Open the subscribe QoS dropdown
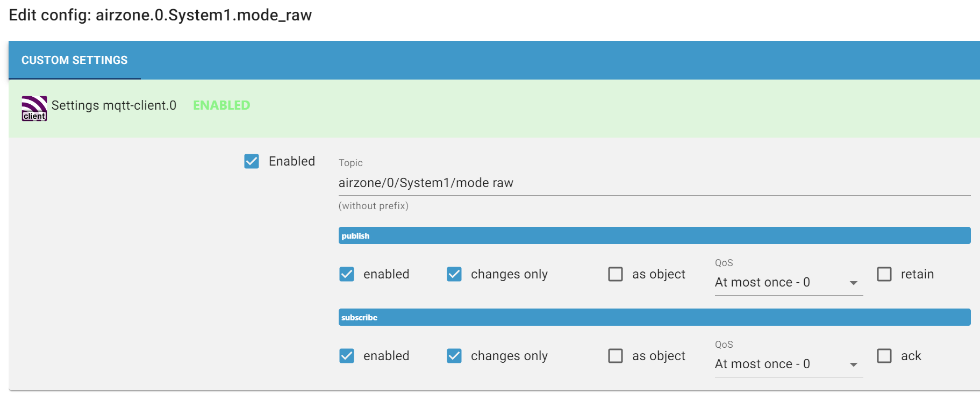 789,364
